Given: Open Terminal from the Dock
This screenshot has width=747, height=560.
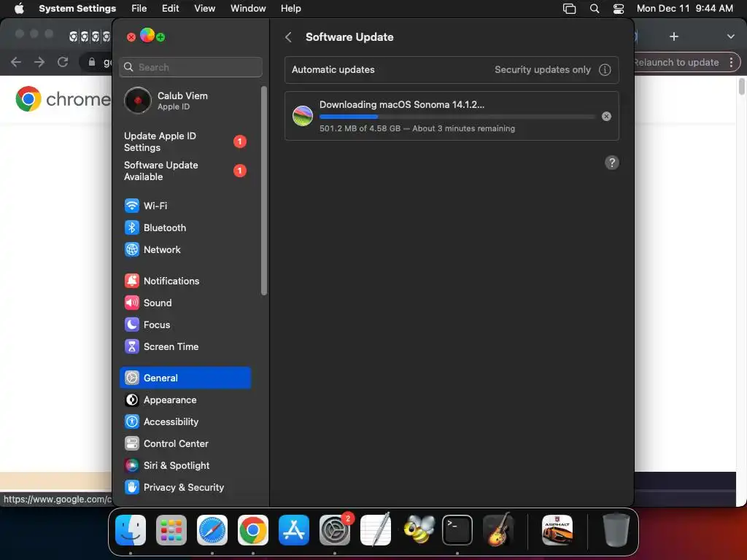Looking at the screenshot, I should 457,530.
